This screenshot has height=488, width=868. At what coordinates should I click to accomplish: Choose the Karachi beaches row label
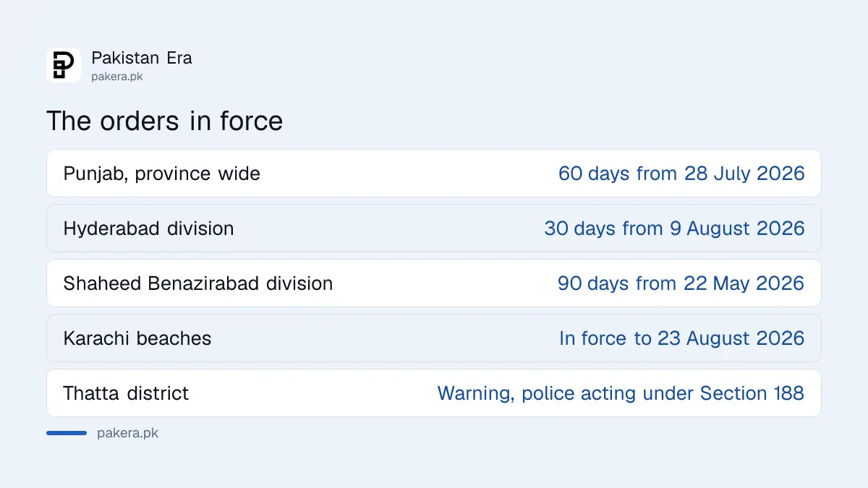click(137, 338)
